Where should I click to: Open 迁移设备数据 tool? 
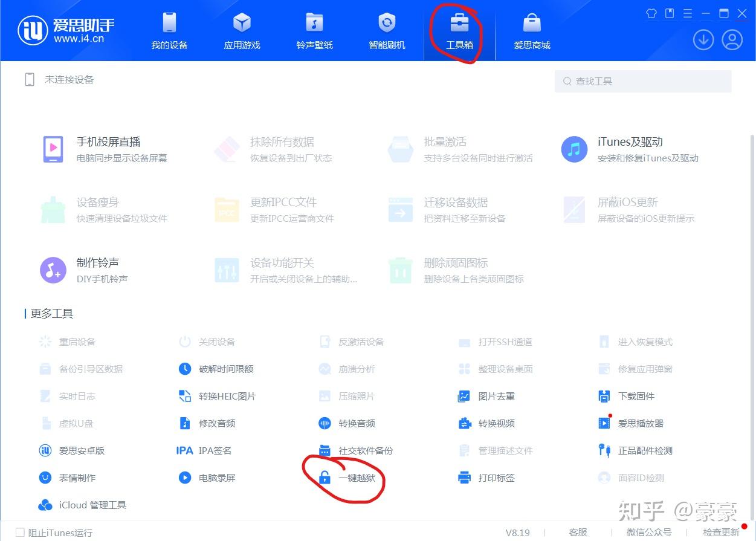(x=447, y=210)
